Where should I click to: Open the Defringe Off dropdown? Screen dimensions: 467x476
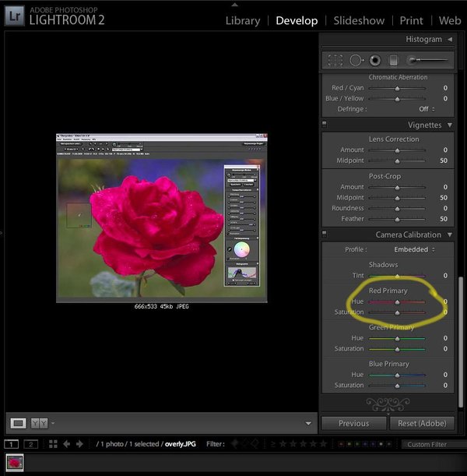point(427,109)
